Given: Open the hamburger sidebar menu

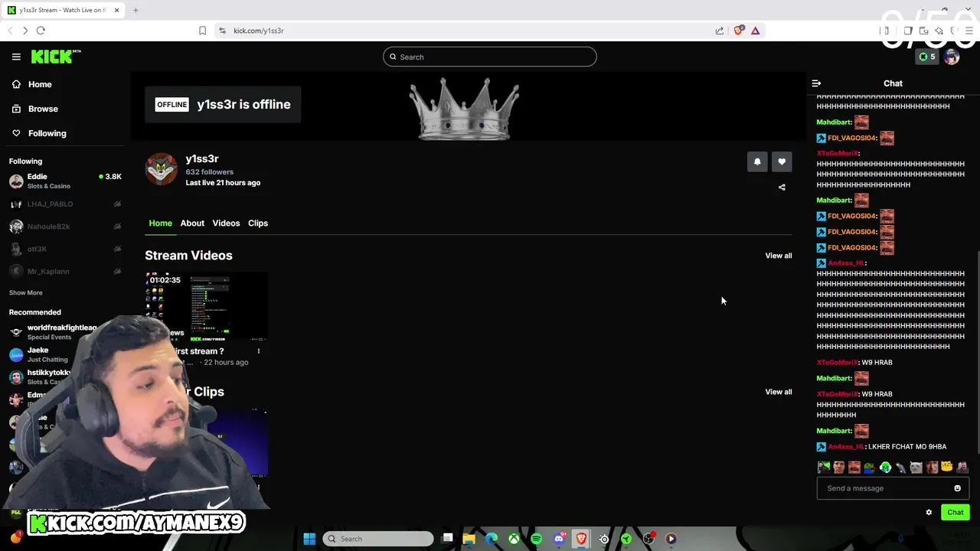Looking at the screenshot, I should coord(16,57).
